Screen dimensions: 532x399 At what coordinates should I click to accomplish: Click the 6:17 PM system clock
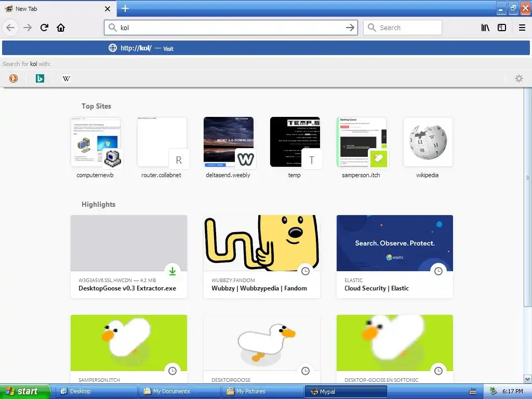[x=513, y=391]
